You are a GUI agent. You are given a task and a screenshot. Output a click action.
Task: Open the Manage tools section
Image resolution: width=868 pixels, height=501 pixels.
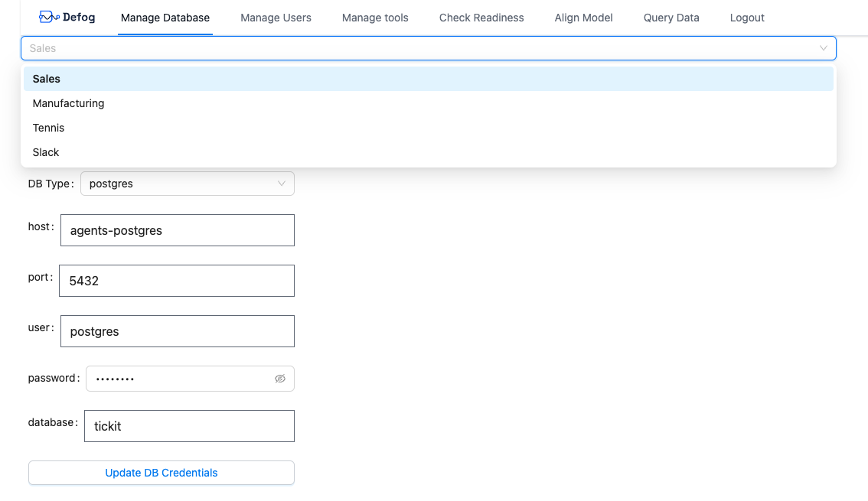(375, 17)
